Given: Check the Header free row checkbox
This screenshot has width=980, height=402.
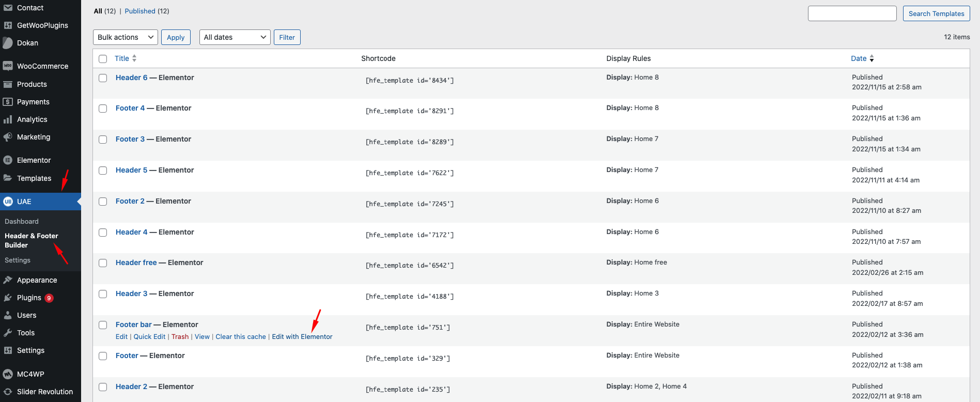Looking at the screenshot, I should pos(103,263).
